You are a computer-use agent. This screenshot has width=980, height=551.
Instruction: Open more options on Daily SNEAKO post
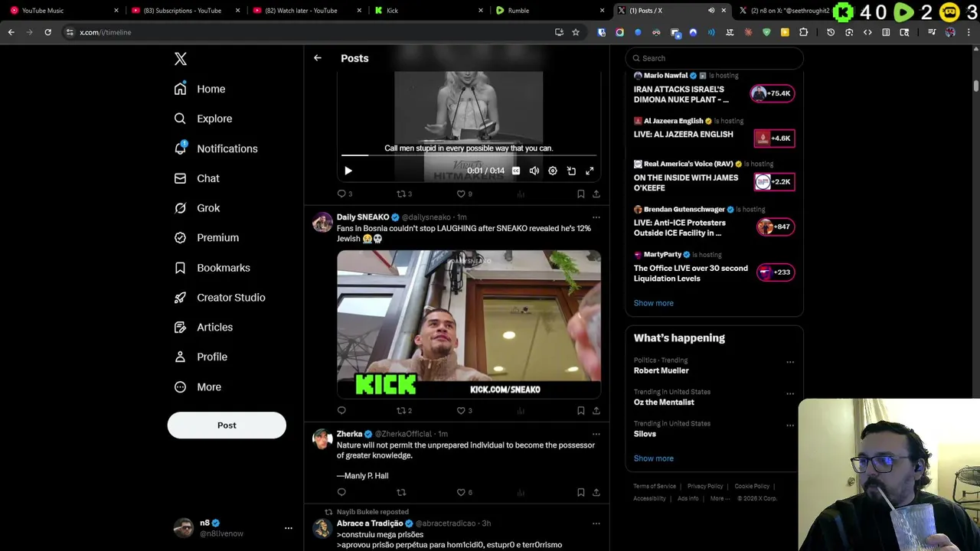click(596, 217)
